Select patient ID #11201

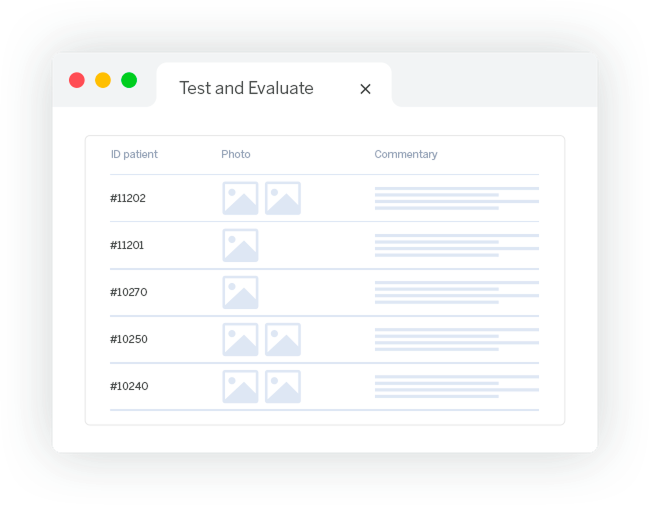(128, 245)
